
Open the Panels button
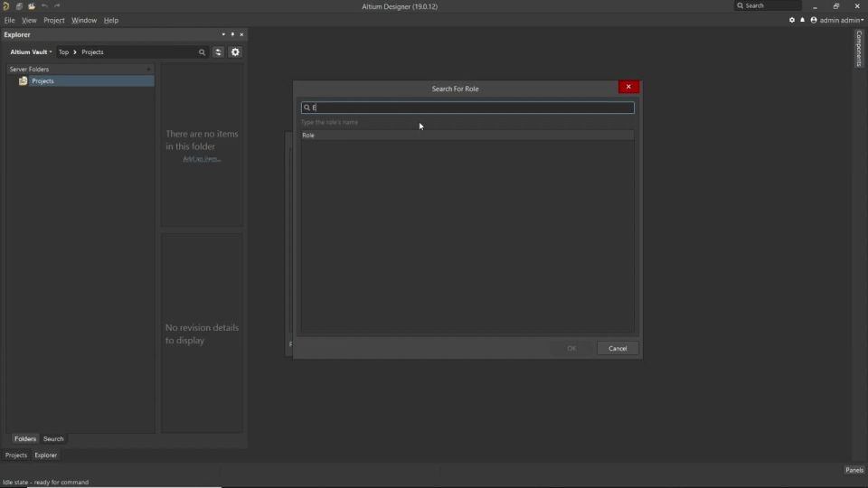[x=854, y=470]
